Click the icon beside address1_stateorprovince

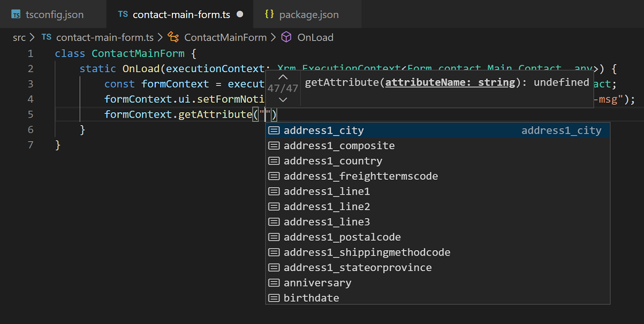tap(274, 267)
